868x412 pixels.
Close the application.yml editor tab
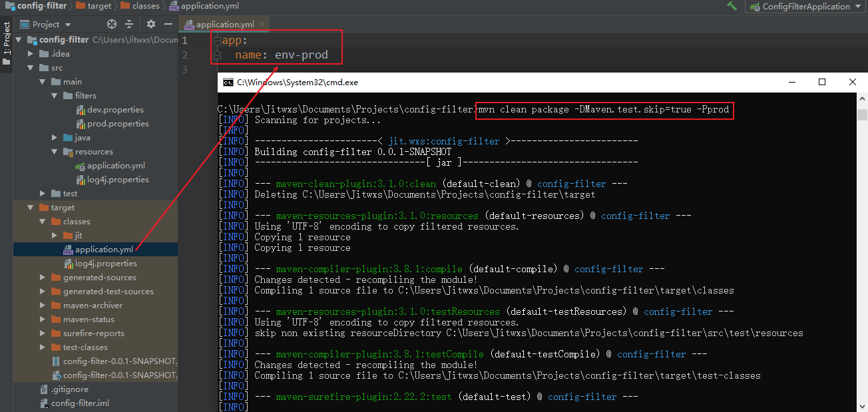(262, 25)
